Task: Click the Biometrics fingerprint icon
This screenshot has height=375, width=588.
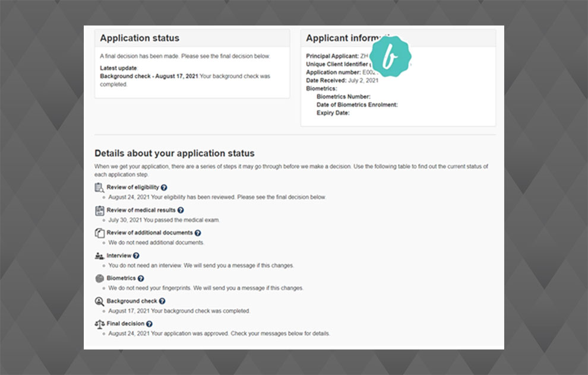Action: pos(99,278)
